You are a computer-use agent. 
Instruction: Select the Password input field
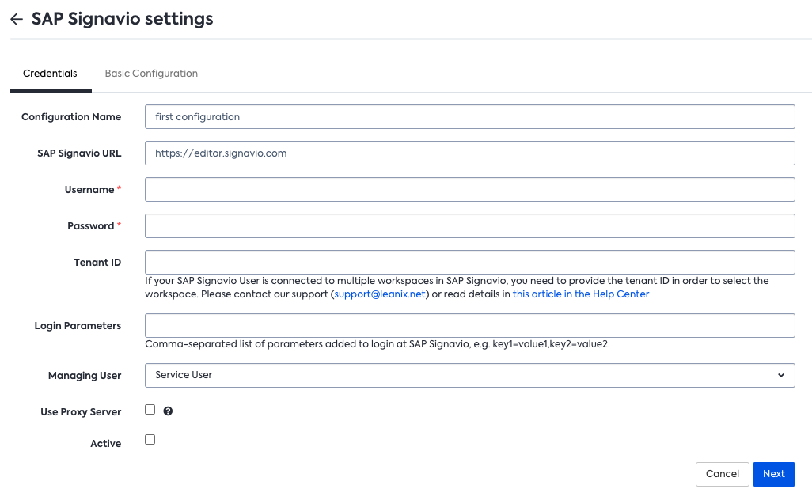[x=469, y=226]
